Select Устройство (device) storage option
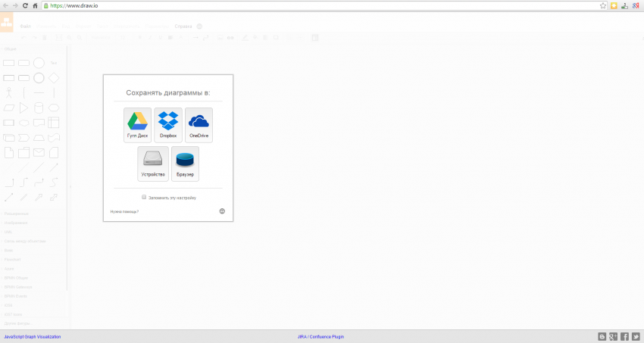 (152, 164)
